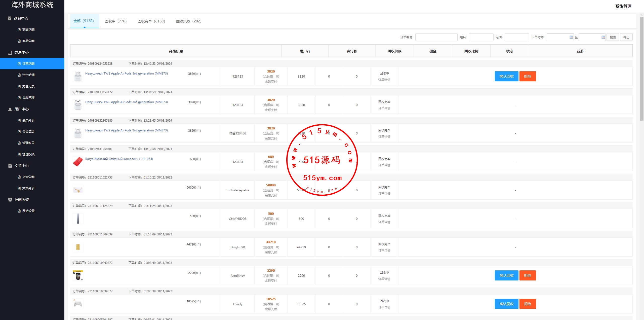
Task: Open the end date calendar picker icon
Action: point(603,37)
